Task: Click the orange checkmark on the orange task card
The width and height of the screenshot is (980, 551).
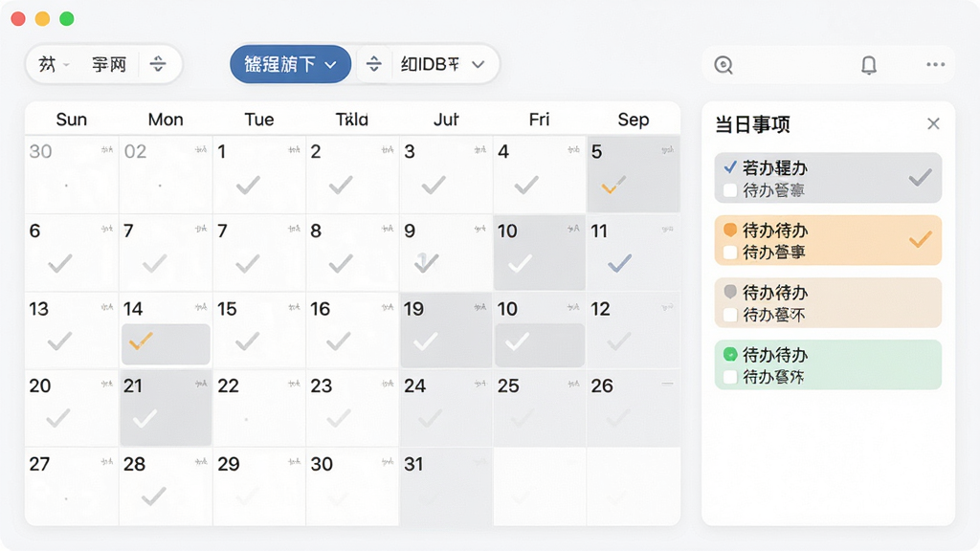Action: coord(920,239)
